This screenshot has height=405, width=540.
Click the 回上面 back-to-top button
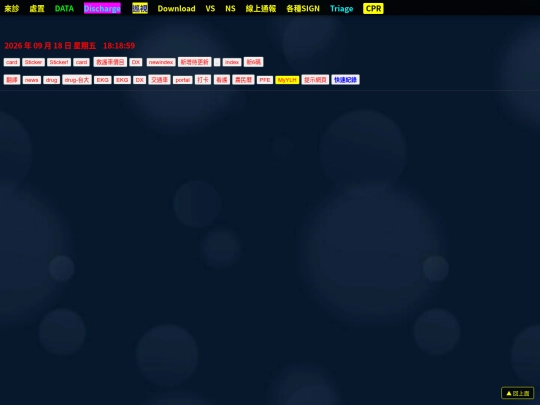[518, 393]
